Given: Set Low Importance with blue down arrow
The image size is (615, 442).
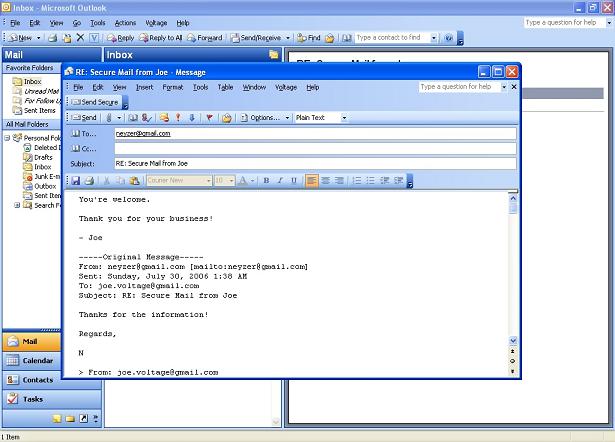Looking at the screenshot, I should point(192,118).
